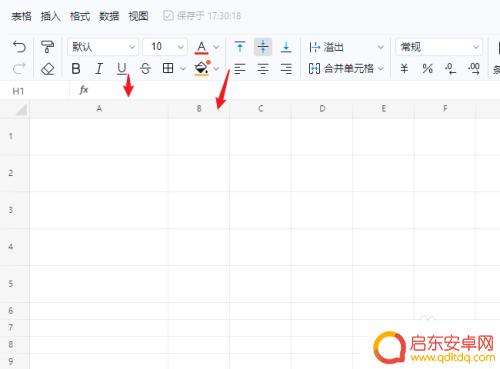Select column C header
Image resolution: width=500 pixels, height=369 pixels.
[261, 108]
